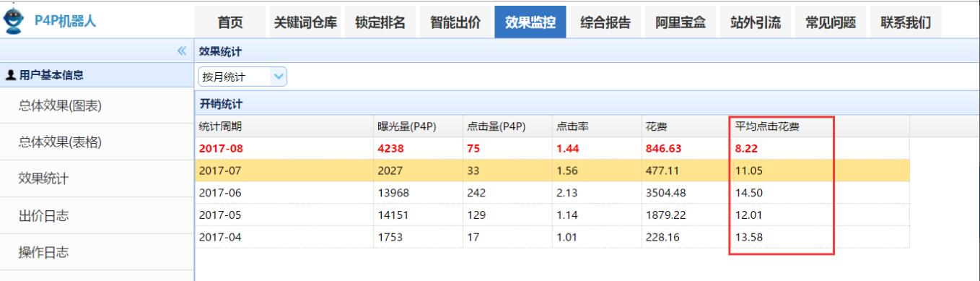
Task: Click the average cost 8.22
Action: click(747, 150)
